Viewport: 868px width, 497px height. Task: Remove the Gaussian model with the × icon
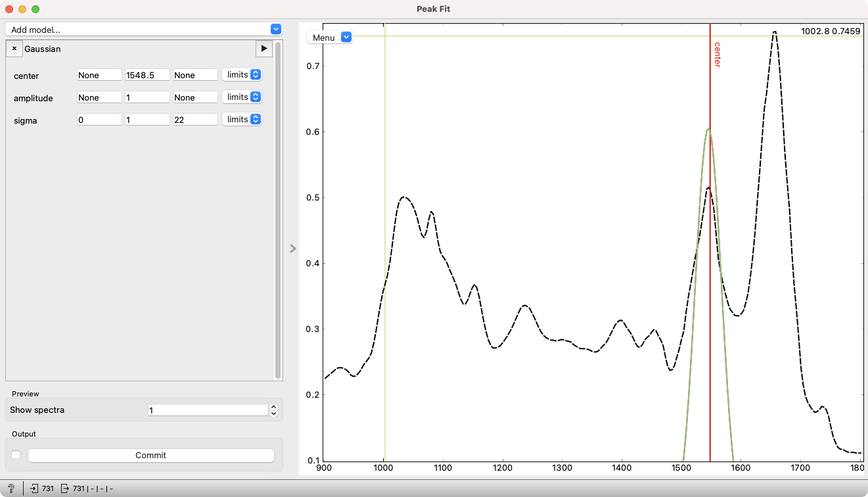click(14, 48)
